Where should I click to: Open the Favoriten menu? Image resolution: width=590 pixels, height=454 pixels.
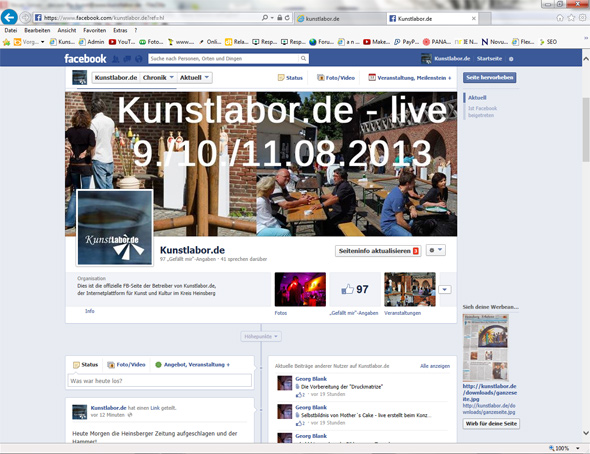pos(94,30)
